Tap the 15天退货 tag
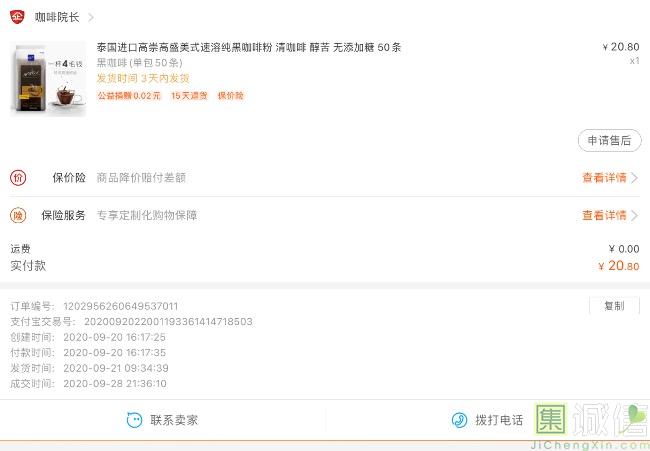 point(189,96)
